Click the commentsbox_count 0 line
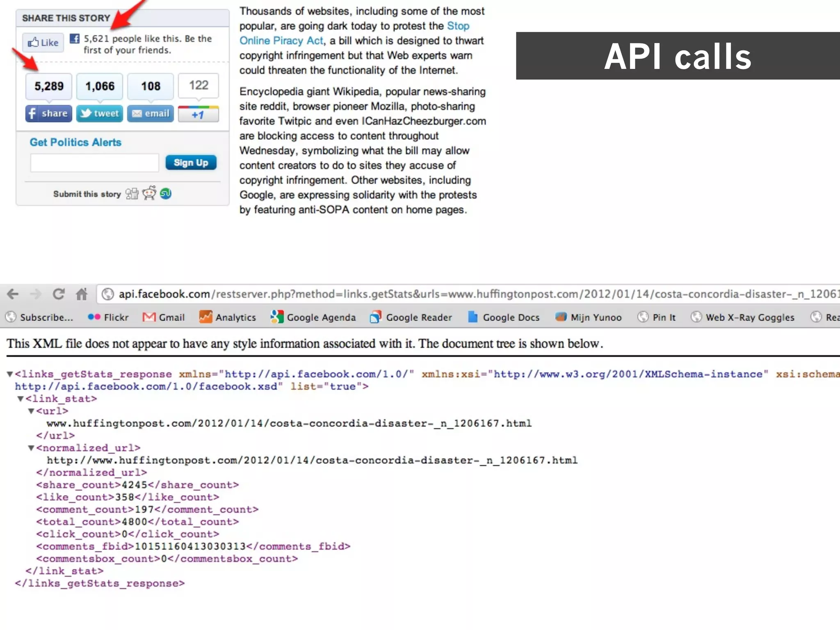 coord(167,559)
